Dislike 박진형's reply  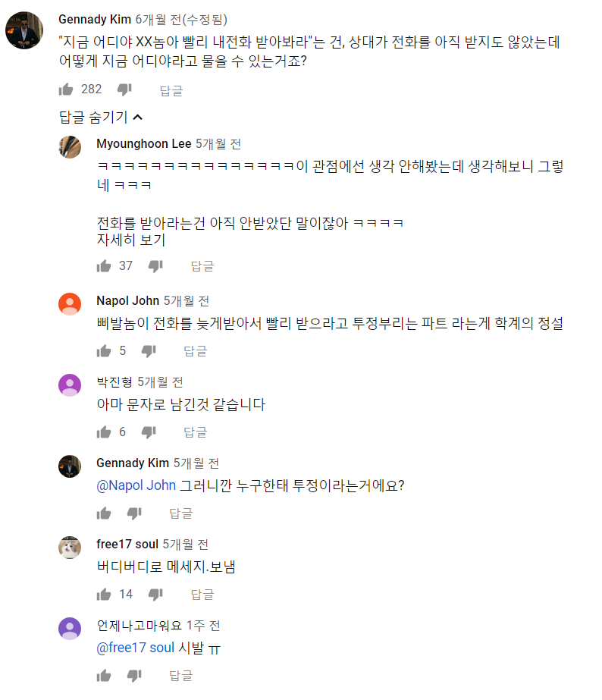(x=149, y=432)
